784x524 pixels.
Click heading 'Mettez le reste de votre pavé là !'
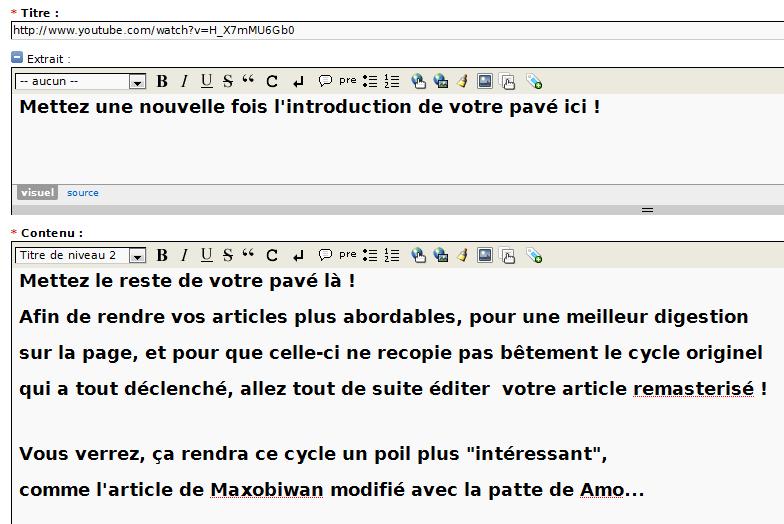[x=187, y=280]
